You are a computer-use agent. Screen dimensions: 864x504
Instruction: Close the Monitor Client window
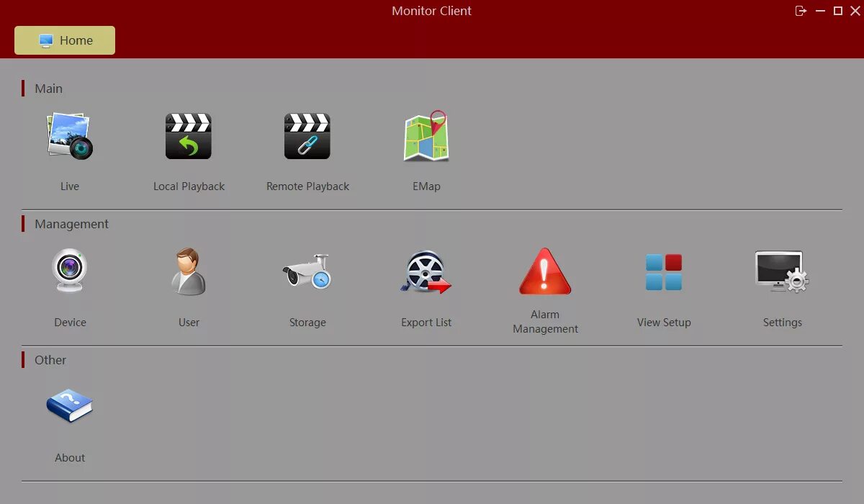[855, 11]
